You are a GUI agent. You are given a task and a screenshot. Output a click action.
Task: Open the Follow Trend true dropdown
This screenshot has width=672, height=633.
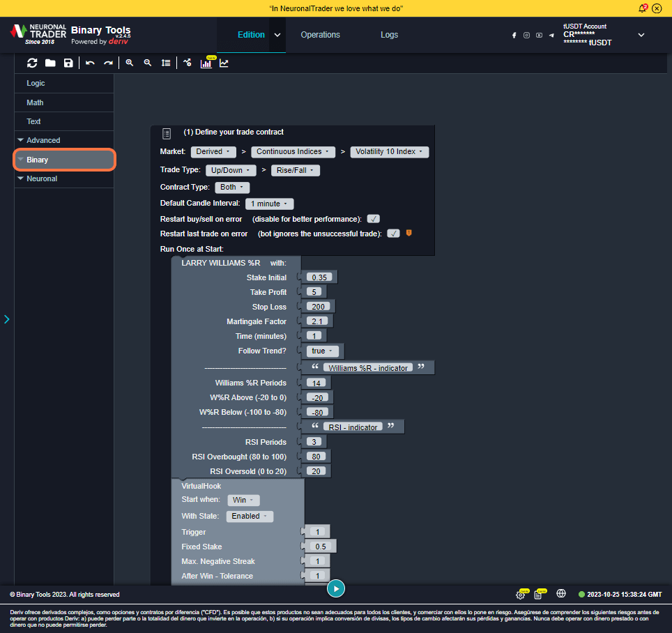tap(321, 351)
